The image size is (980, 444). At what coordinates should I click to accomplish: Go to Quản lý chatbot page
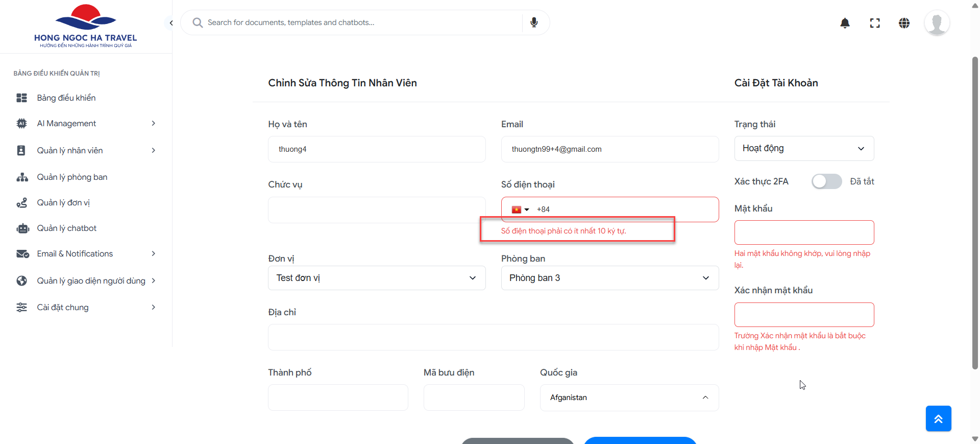(x=67, y=228)
